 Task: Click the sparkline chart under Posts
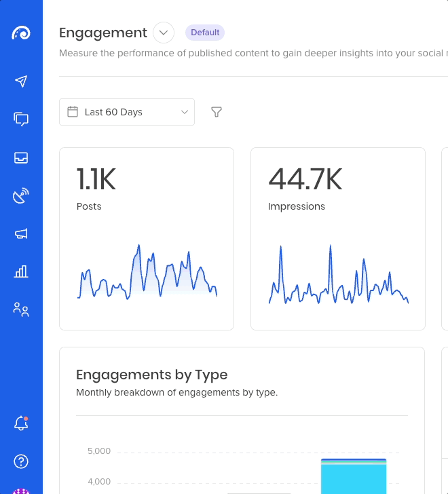click(x=147, y=273)
